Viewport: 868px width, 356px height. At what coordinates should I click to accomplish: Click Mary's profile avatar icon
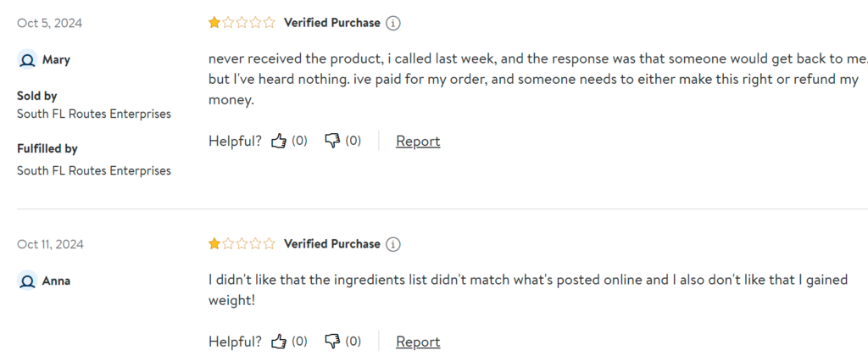tap(27, 60)
